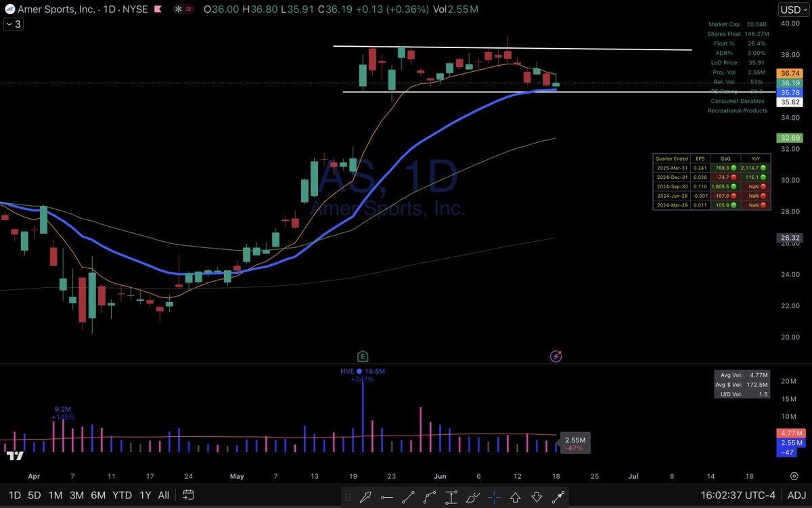Click the Consumer Durables sector label
The height and width of the screenshot is (508, 812).
pyautogui.click(x=738, y=101)
